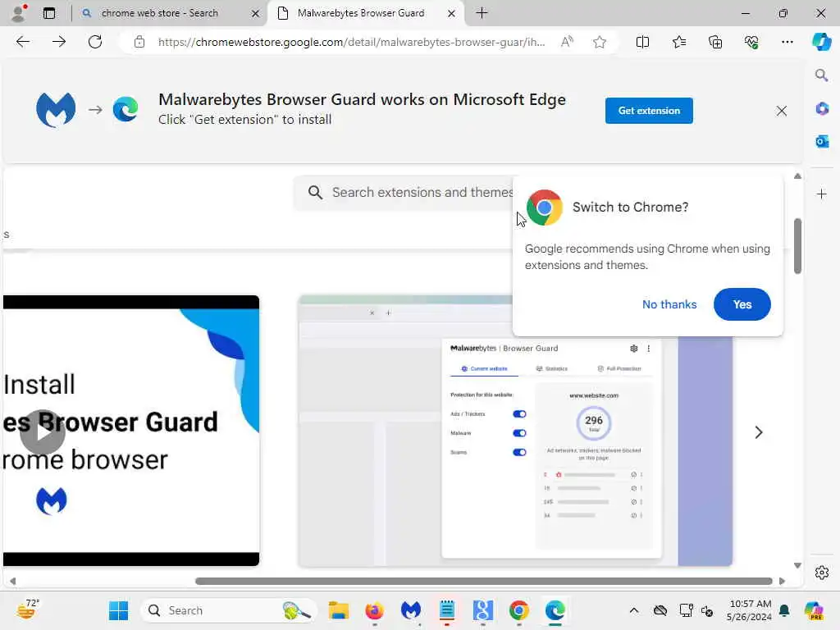Open File Explorer from taskbar
This screenshot has height=630, width=840.
(x=338, y=610)
